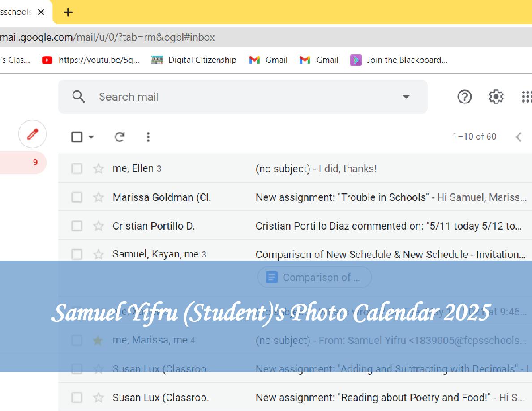Click the Compose pencil icon
532x411 pixels.
(32, 134)
